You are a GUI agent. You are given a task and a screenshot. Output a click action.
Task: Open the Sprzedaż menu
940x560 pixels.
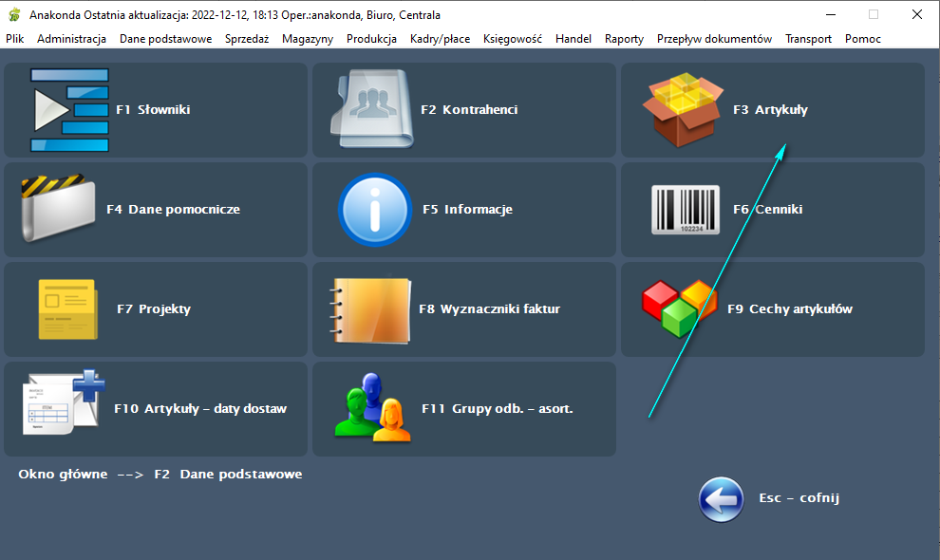[247, 39]
